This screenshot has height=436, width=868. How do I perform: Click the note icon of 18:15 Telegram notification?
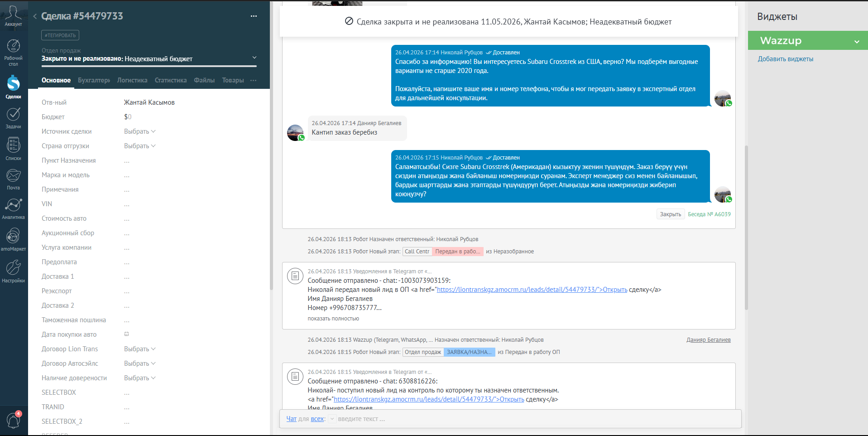click(x=295, y=376)
